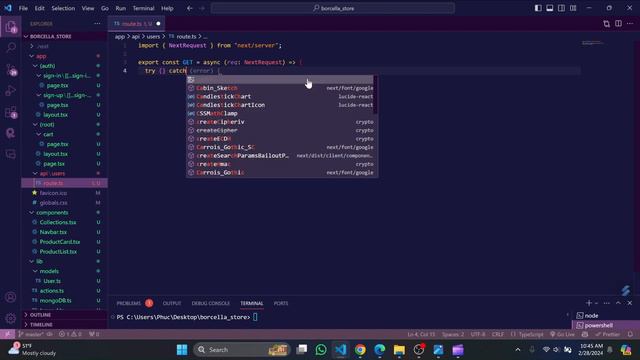Toggle the bottom panel layout button

550,8
